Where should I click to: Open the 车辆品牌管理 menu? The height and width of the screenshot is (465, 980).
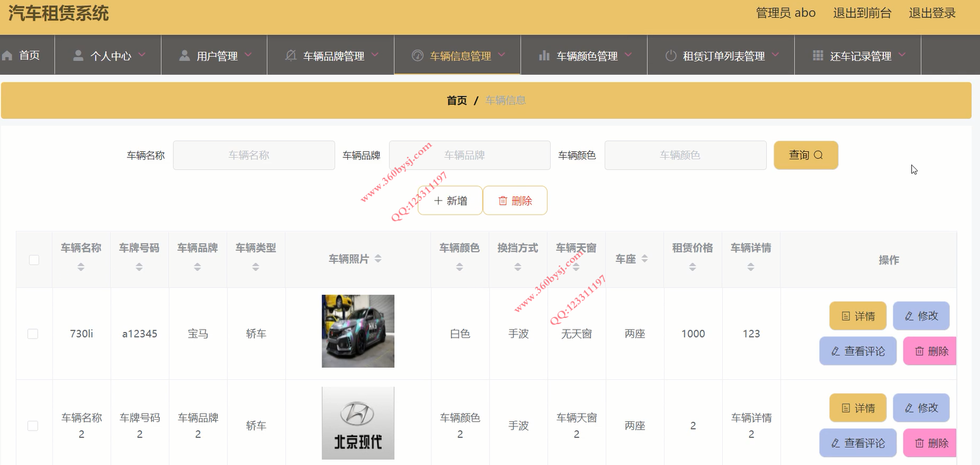coord(331,55)
